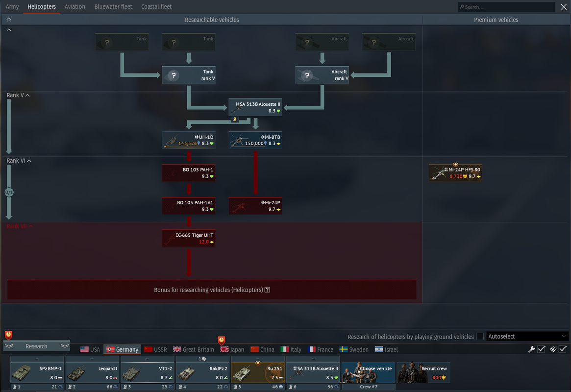Screen dimensions: 571x392
Task: Close the research tree window
Action: (563, 6)
